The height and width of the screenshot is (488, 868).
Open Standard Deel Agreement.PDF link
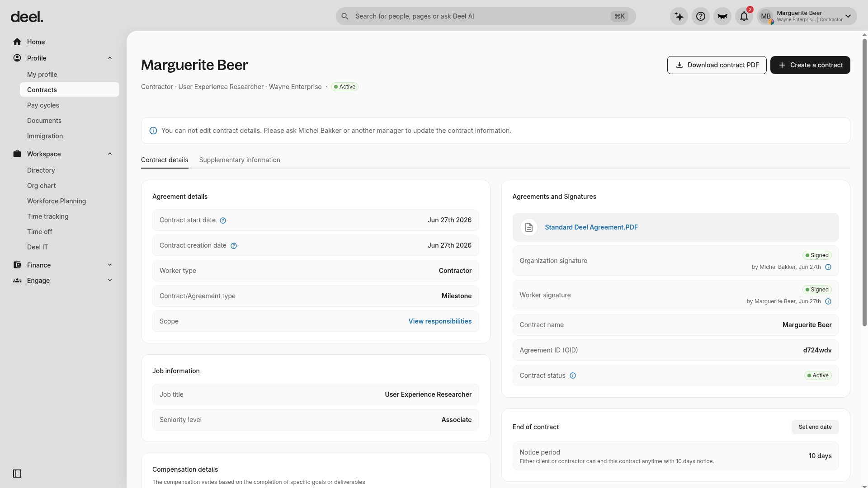pyautogui.click(x=591, y=227)
